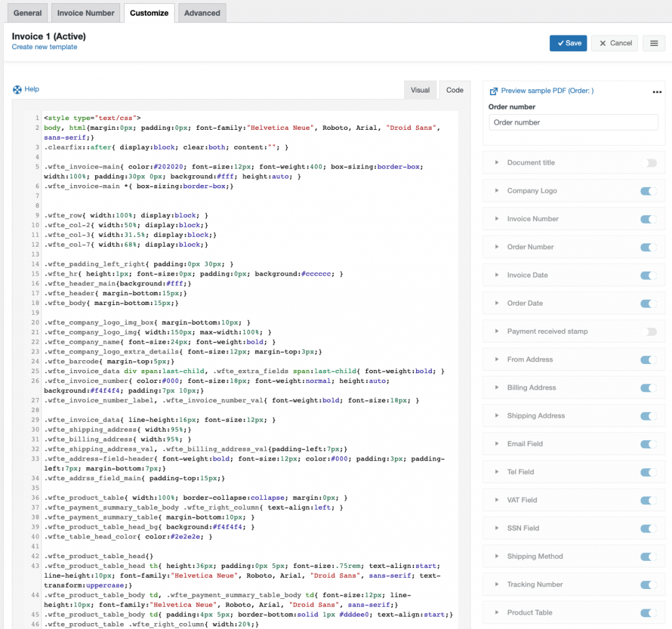Image resolution: width=672 pixels, height=629 pixels.
Task: Click the Help lifebuoy icon
Action: point(17,90)
